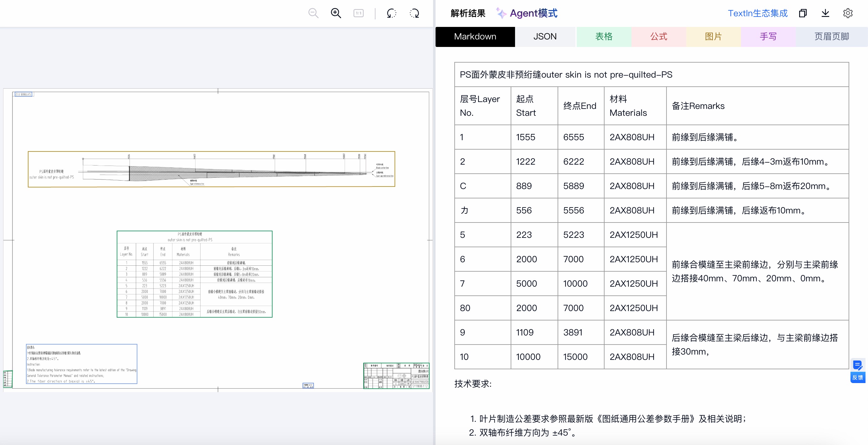This screenshot has width=868, height=445.
Task: Open the 页眉页脚 tab
Action: coord(832,36)
